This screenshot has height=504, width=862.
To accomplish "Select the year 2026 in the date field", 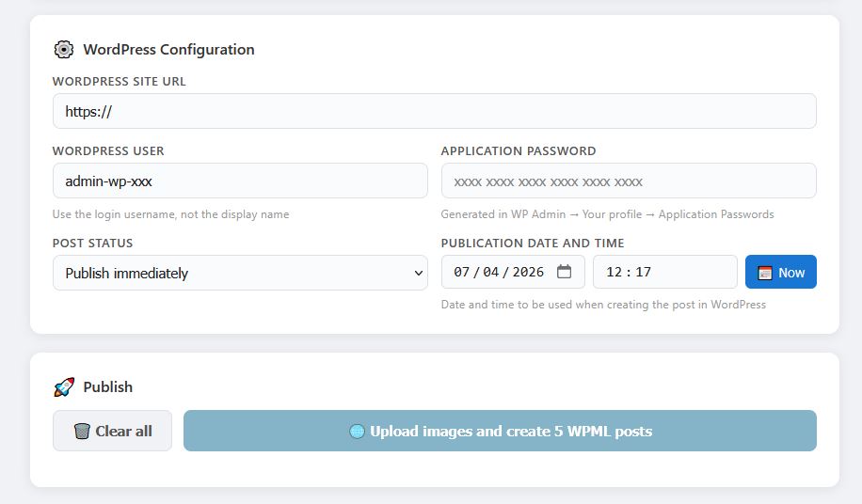I will pyautogui.click(x=528, y=272).
